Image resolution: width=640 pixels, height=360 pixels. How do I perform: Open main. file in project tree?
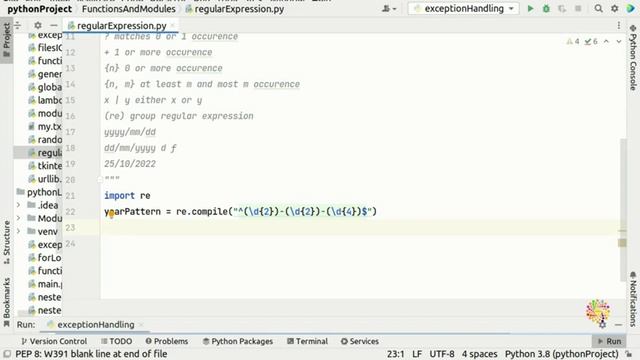(x=45, y=284)
